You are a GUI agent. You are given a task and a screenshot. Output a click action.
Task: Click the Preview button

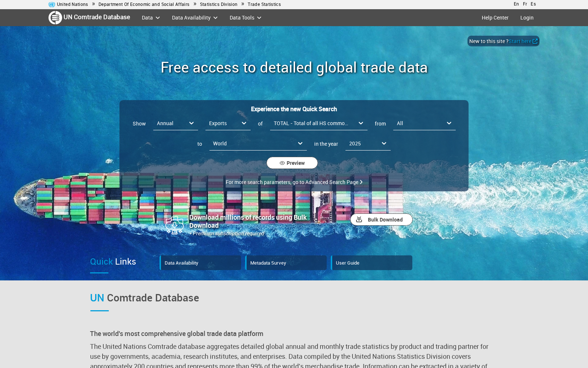[292, 163]
